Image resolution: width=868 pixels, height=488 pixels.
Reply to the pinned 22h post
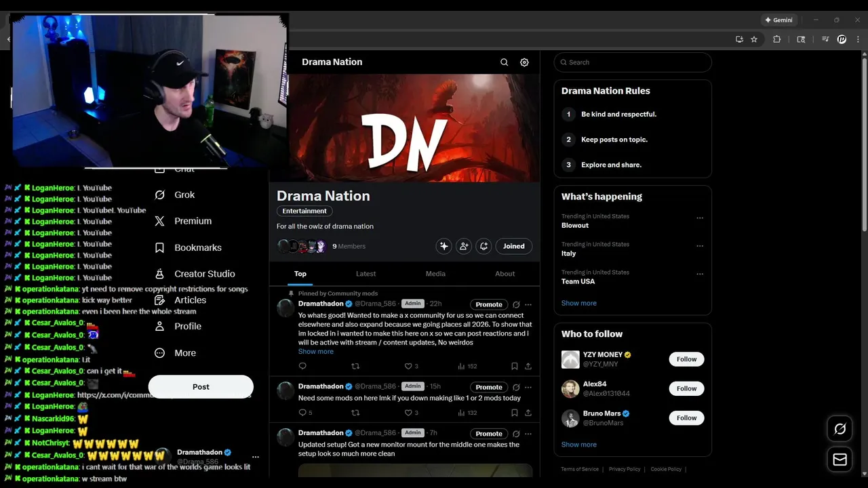pyautogui.click(x=302, y=366)
